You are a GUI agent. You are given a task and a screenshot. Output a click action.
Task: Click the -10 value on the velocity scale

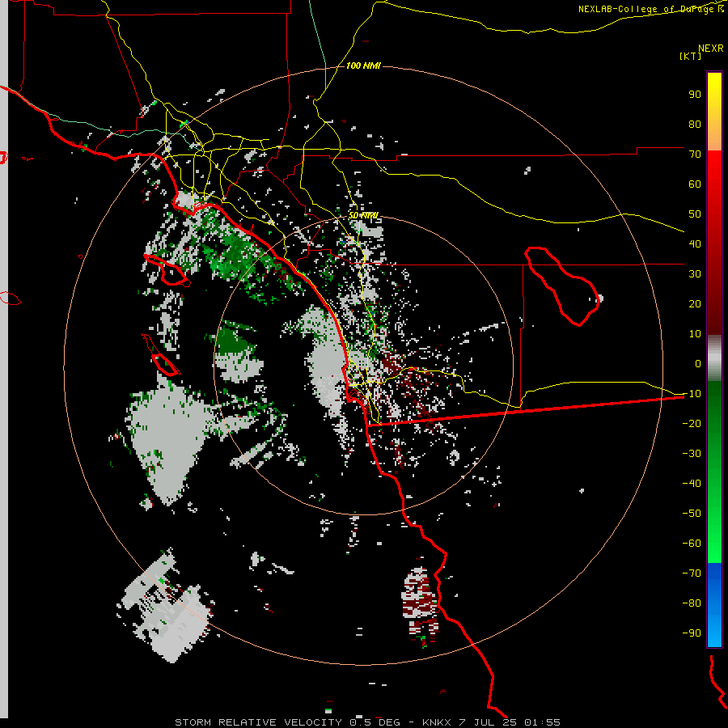pyautogui.click(x=692, y=394)
